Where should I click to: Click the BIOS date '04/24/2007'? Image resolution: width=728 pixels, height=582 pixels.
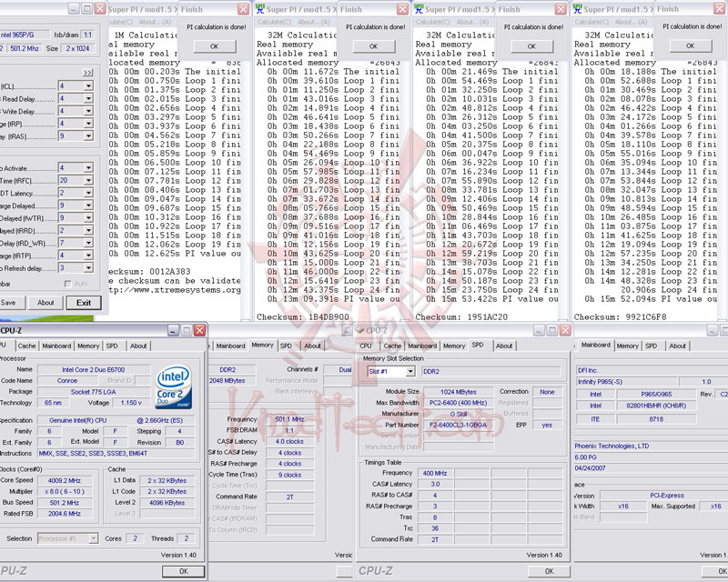pyautogui.click(x=590, y=468)
